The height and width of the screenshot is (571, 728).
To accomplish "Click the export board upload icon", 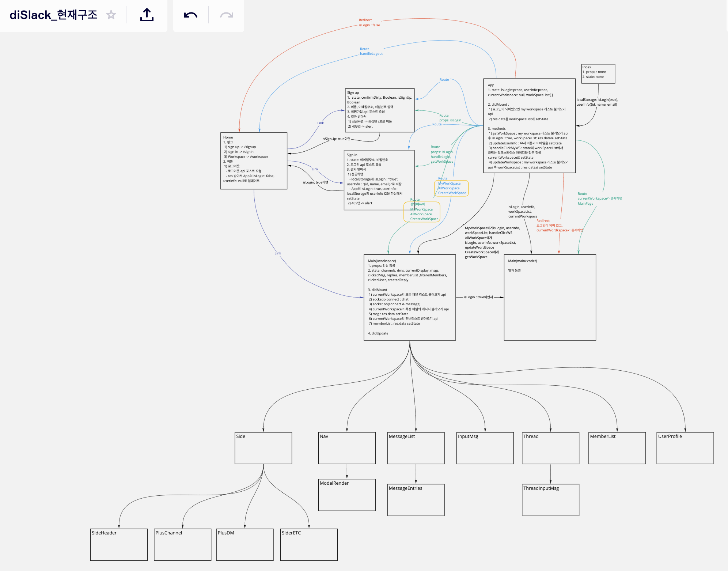I will (x=147, y=15).
